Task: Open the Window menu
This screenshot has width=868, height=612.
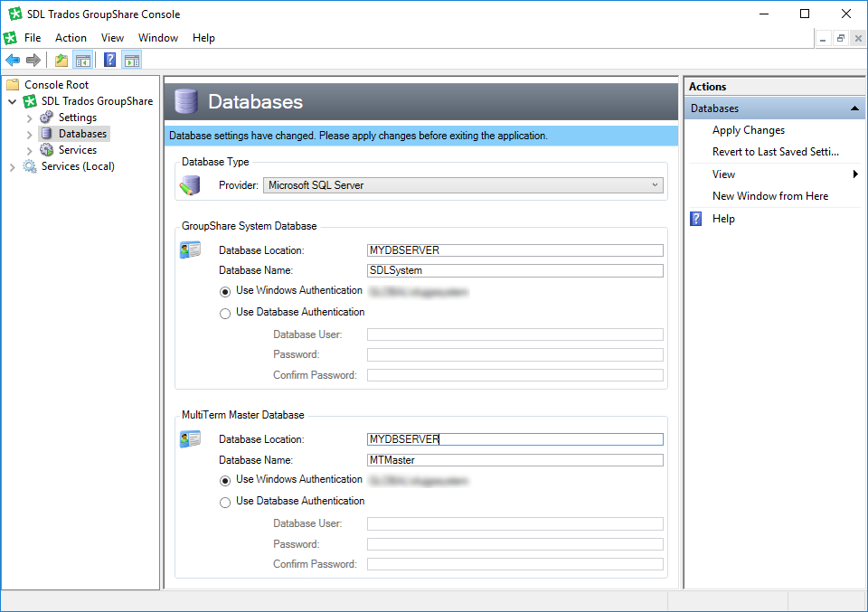Action: click(x=157, y=38)
